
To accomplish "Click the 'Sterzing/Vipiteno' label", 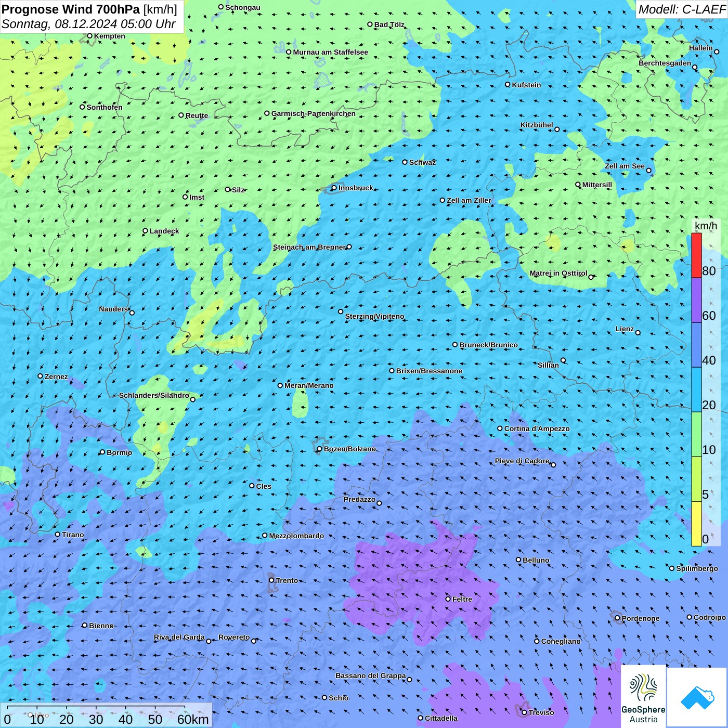I will click(x=374, y=316).
